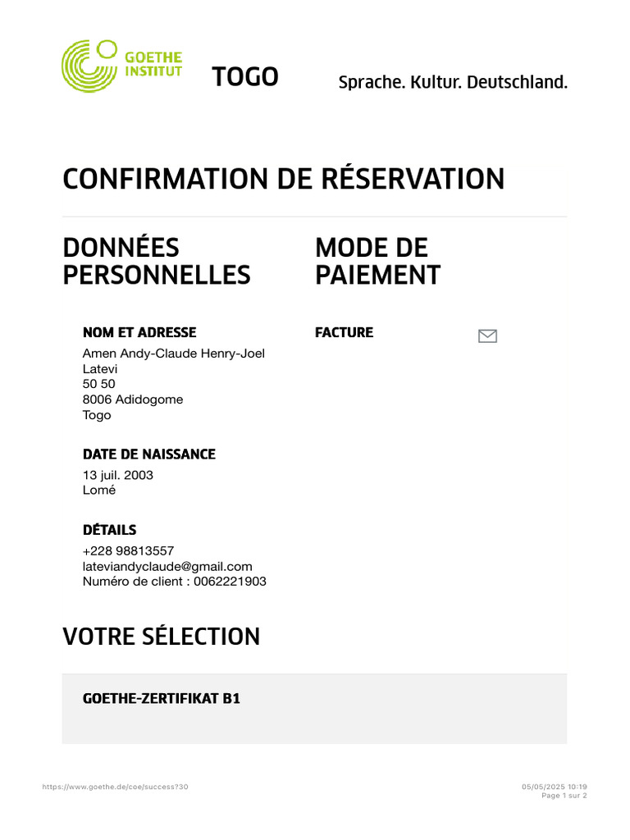
Task: Open the lateviandyclaude@gmail.com email link
Action: click(167, 567)
